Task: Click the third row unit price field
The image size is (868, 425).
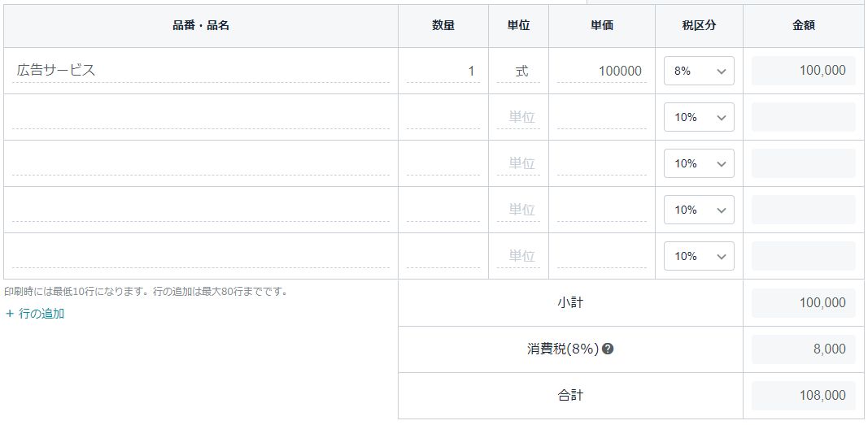Action: (601, 163)
